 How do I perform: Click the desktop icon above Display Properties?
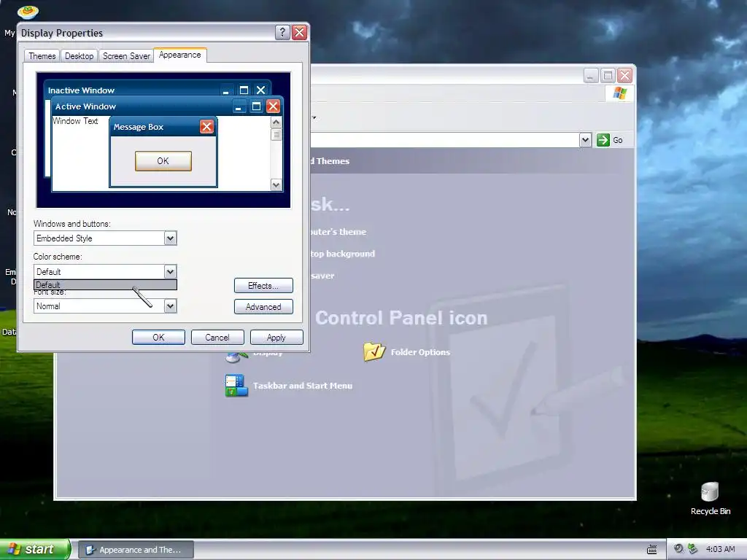click(28, 12)
